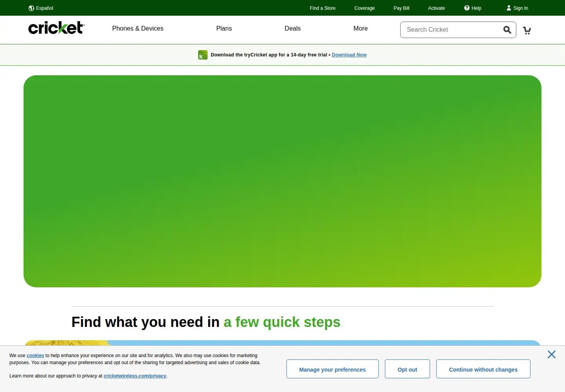Click the Opt out button
565x392 pixels.
click(407, 369)
